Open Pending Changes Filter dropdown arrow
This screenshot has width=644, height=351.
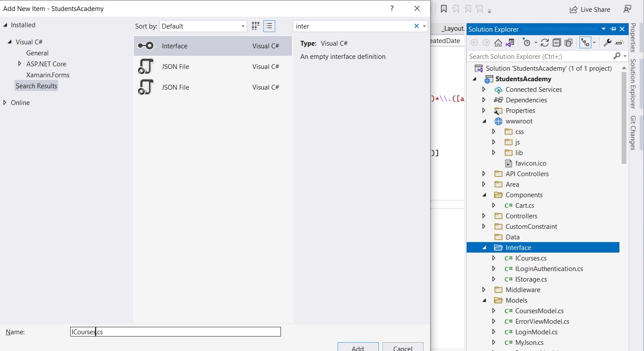tap(536, 43)
